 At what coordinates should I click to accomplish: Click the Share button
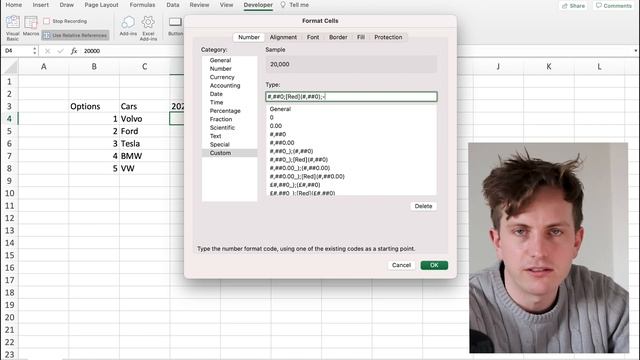pyautogui.click(x=573, y=6)
